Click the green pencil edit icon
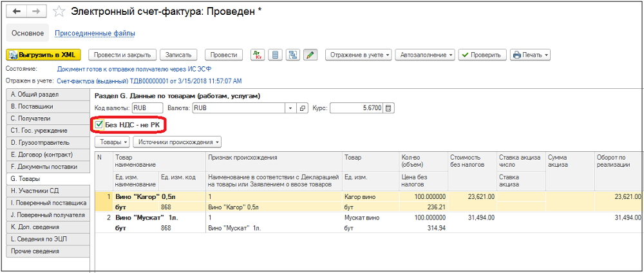 click(x=310, y=55)
